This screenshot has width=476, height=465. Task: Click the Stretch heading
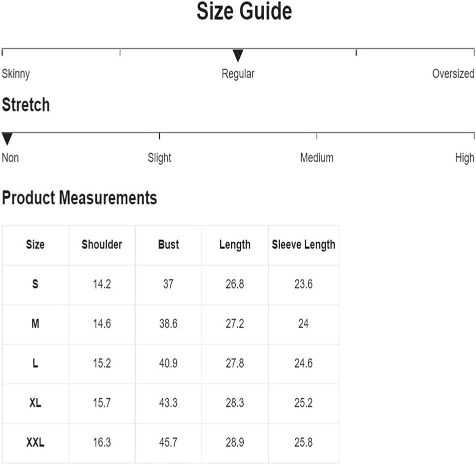pyautogui.click(x=26, y=105)
